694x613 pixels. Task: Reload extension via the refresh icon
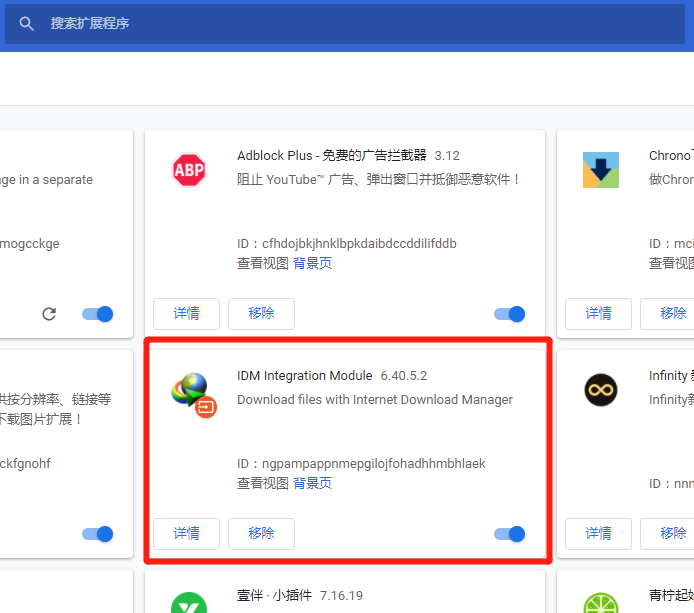(49, 314)
